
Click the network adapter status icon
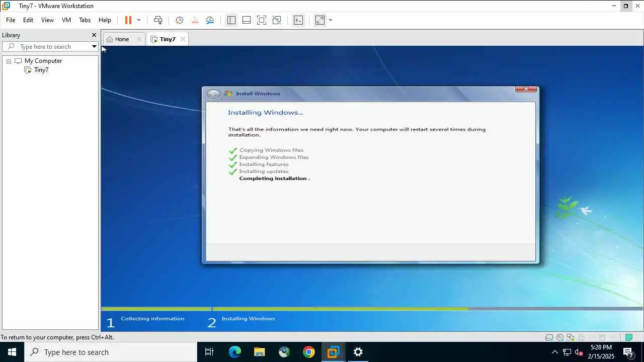pyautogui.click(x=570, y=337)
